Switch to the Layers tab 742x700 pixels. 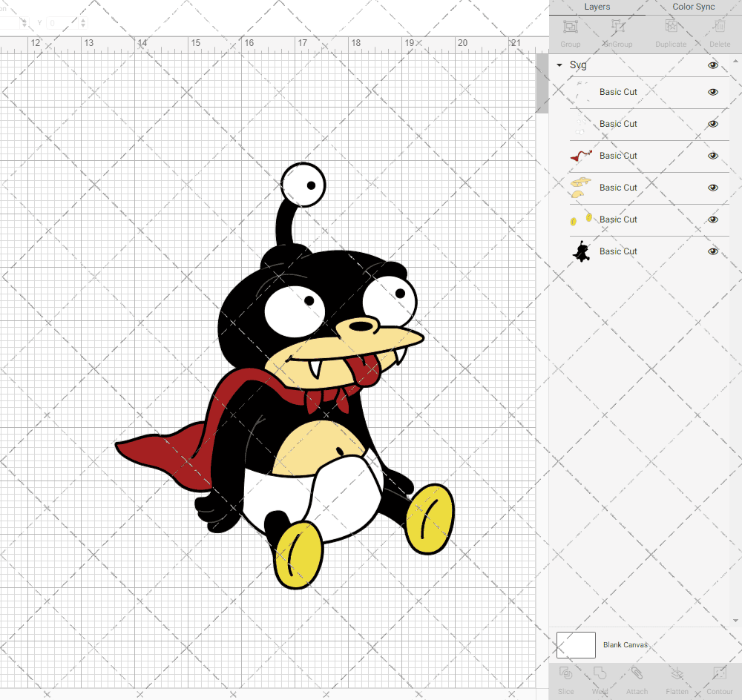pos(597,7)
